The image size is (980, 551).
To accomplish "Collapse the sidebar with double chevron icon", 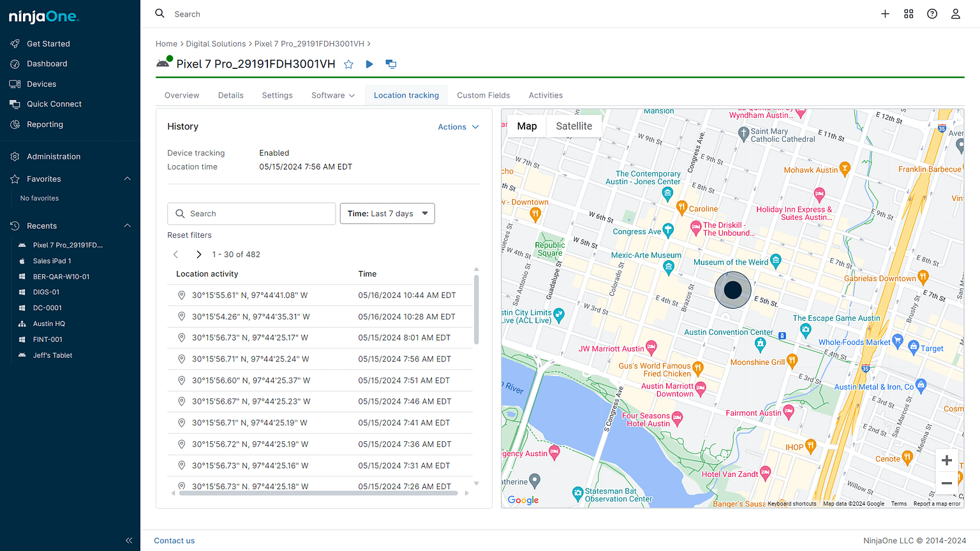I will [129, 540].
